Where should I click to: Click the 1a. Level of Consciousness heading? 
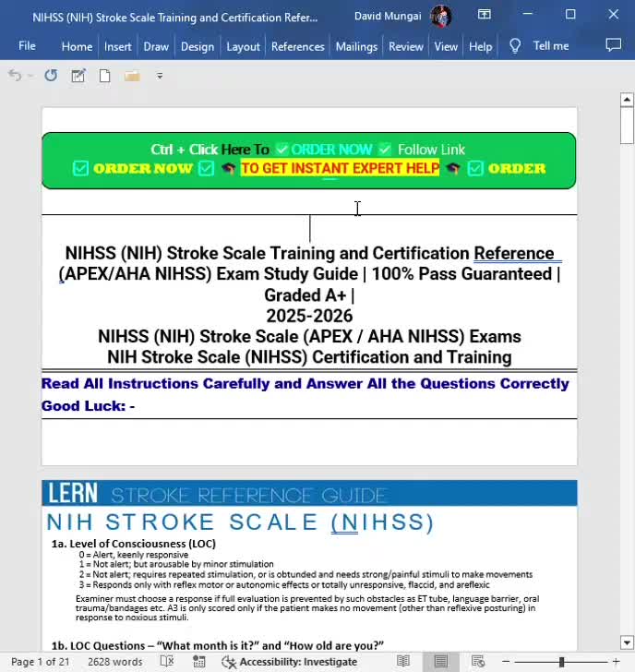tap(134, 544)
